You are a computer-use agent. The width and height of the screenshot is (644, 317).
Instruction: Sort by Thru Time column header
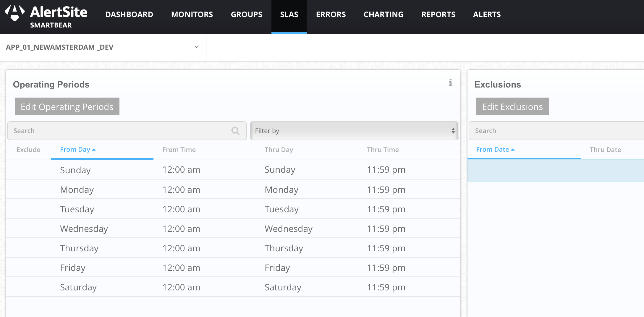383,150
